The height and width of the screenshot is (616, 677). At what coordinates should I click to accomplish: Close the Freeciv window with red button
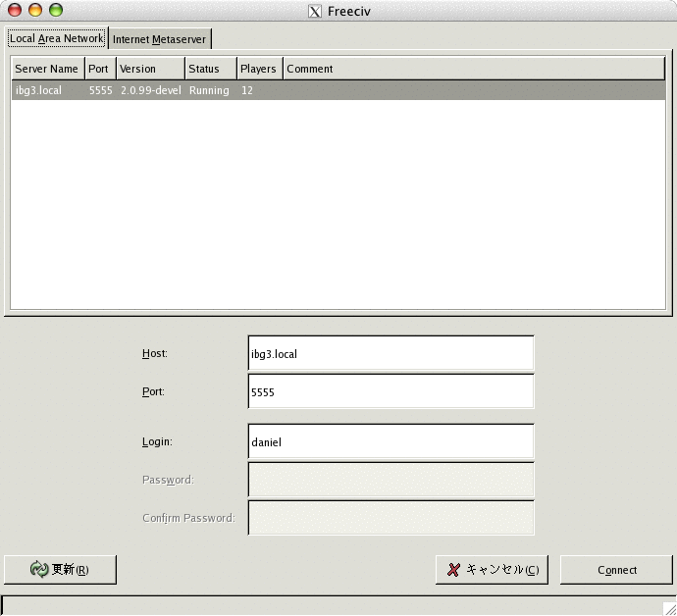click(x=15, y=10)
